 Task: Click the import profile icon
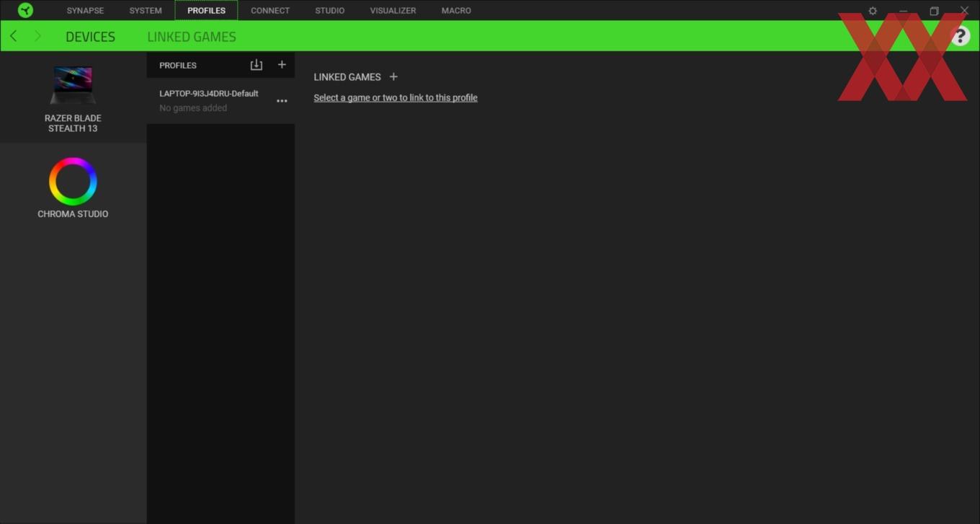click(x=256, y=65)
